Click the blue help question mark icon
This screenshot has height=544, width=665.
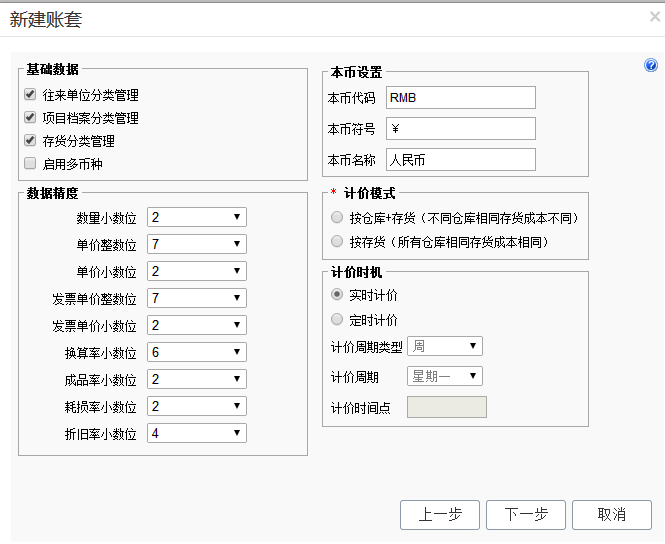pyautogui.click(x=651, y=65)
